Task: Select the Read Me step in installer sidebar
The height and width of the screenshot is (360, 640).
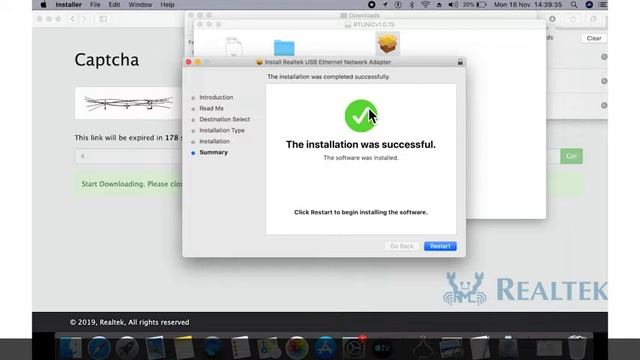Action: click(211, 108)
